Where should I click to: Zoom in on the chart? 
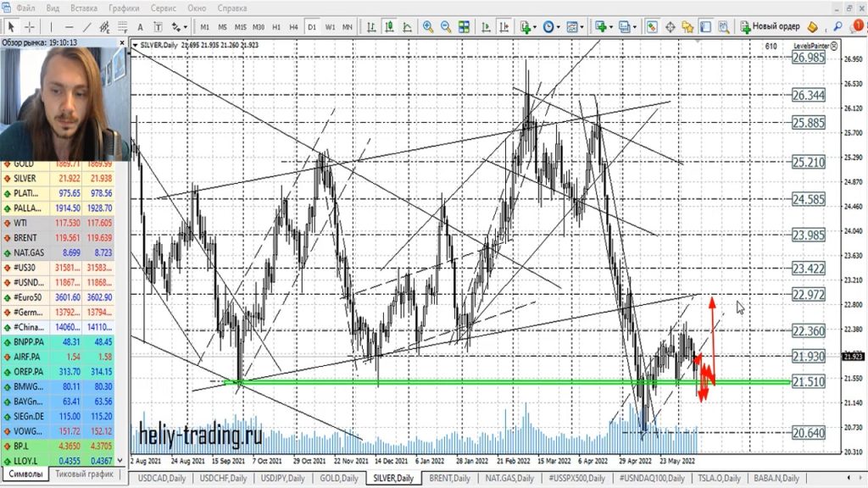pyautogui.click(x=428, y=26)
